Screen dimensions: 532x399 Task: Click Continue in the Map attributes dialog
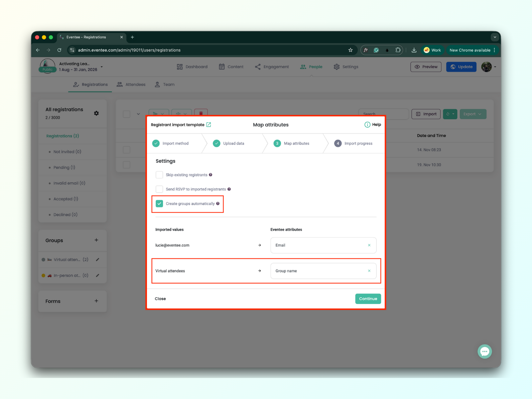[368, 299]
